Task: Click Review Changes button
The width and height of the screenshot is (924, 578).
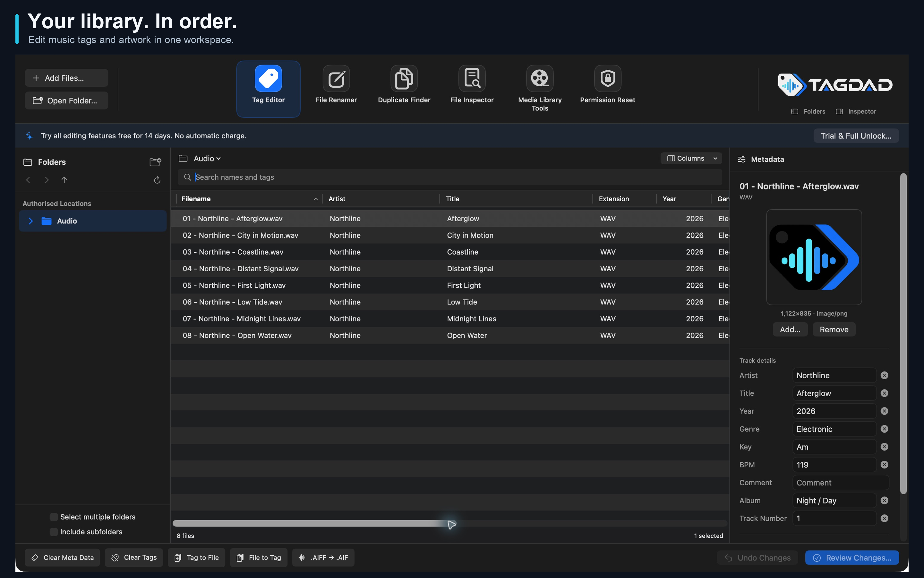Action: [852, 558]
